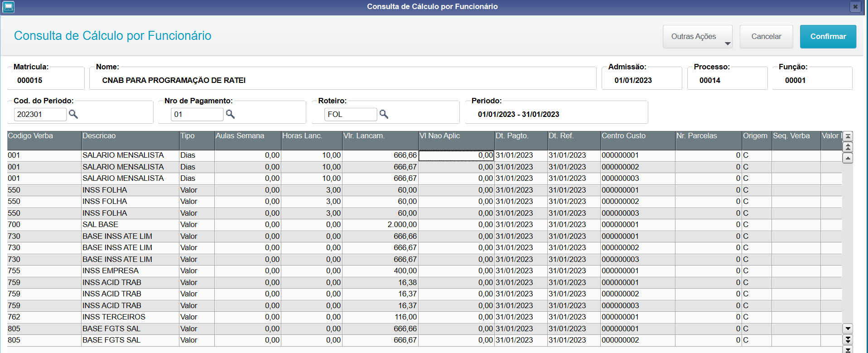868x353 pixels.
Task: Open the lookup magnifier beside Nro de Pagamento
Action: pyautogui.click(x=230, y=114)
